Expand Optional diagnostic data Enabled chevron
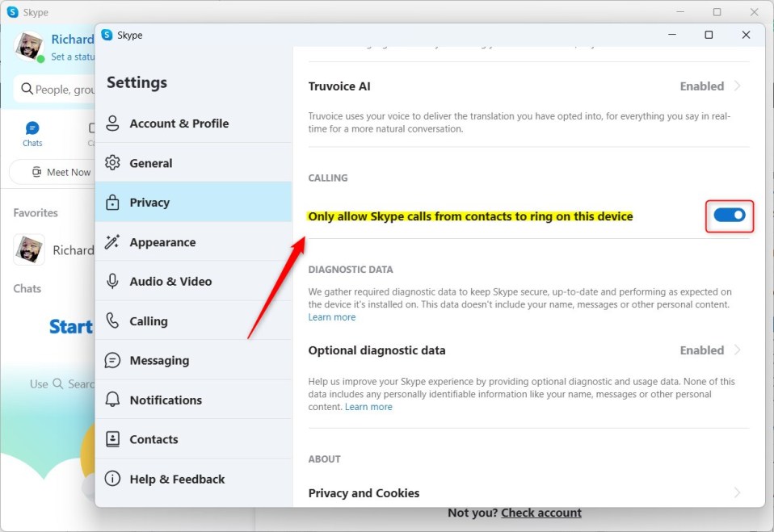The width and height of the screenshot is (774, 532). pos(737,350)
